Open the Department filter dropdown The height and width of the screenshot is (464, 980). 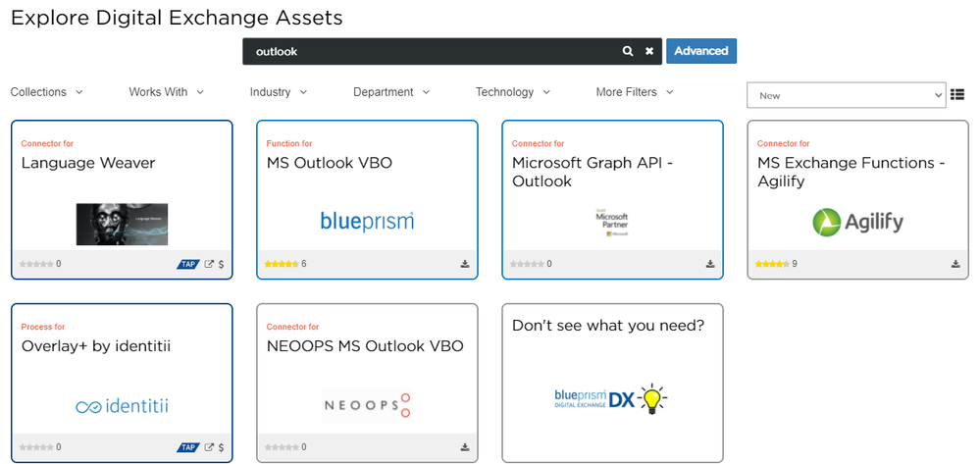tap(391, 92)
